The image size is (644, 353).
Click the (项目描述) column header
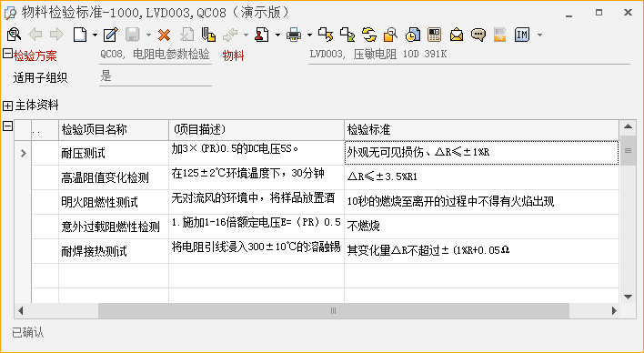tap(257, 130)
